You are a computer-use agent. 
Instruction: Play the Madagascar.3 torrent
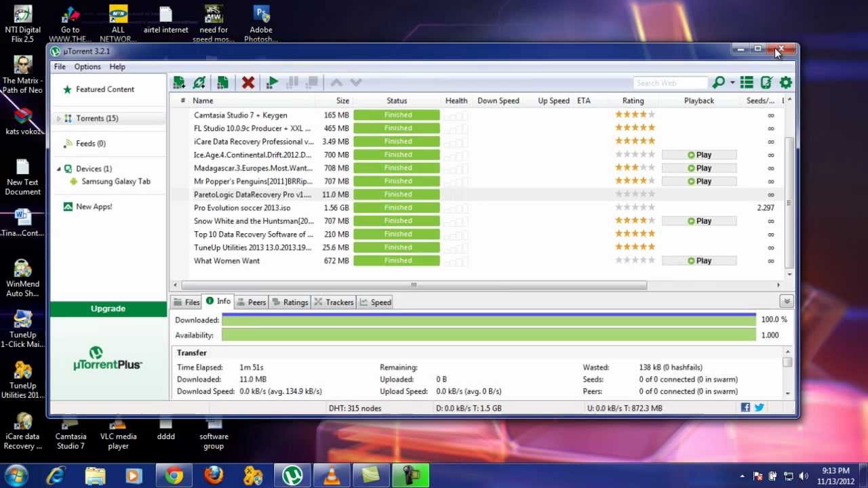pos(699,168)
